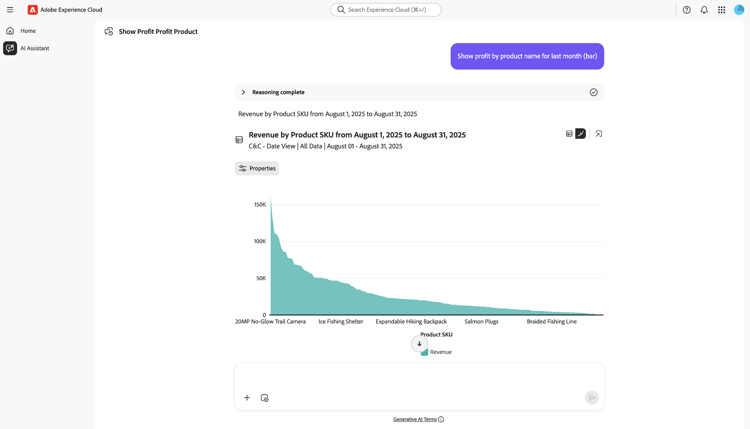Open the notifications bell
This screenshot has width=750, height=429.
704,10
